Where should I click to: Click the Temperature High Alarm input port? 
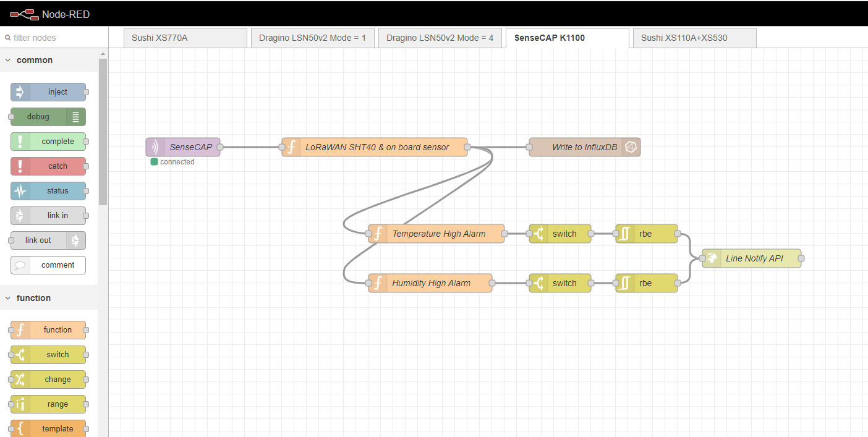point(368,234)
